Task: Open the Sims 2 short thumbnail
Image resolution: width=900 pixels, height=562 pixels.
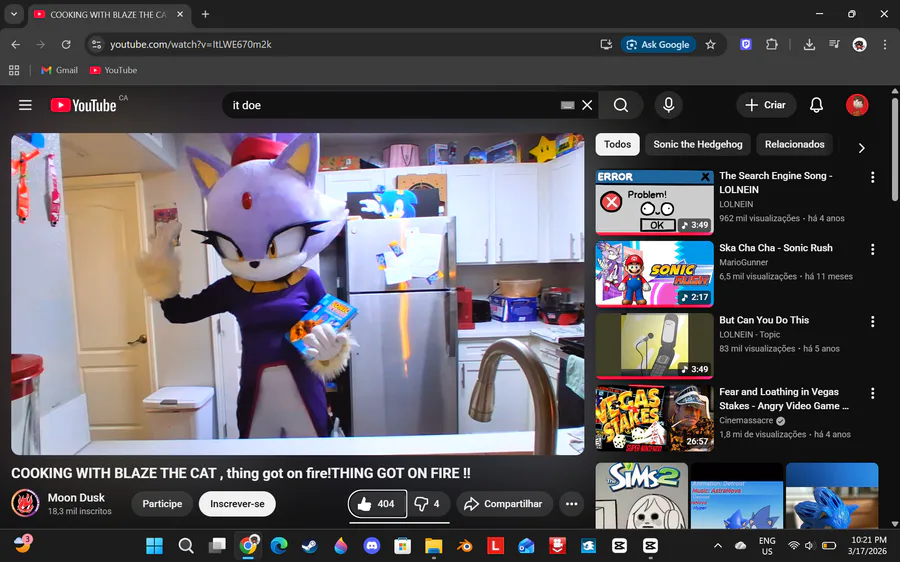Action: [641, 495]
